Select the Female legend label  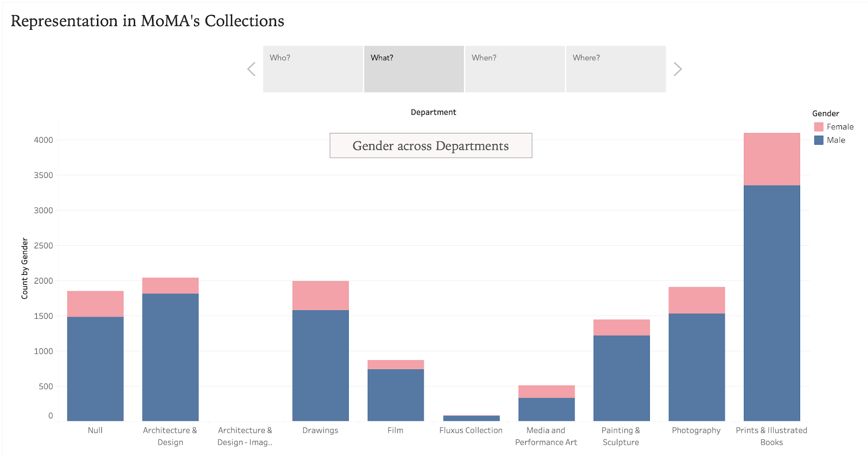coord(840,127)
